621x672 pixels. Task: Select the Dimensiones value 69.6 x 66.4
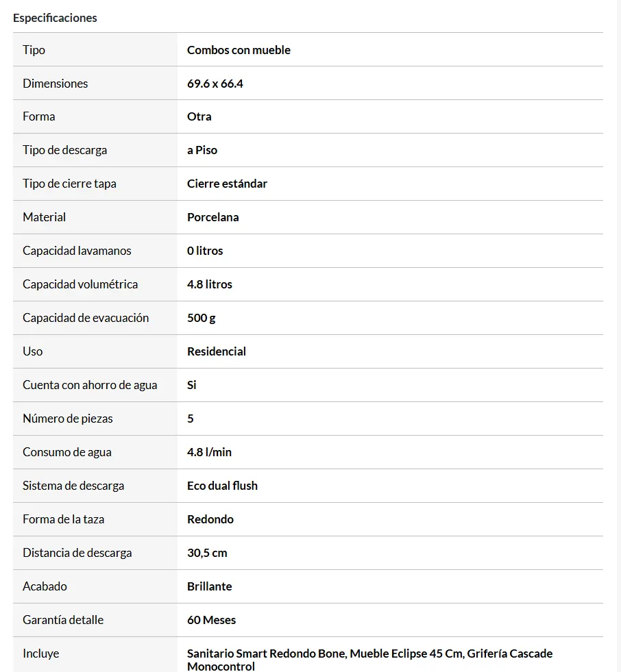(x=215, y=84)
